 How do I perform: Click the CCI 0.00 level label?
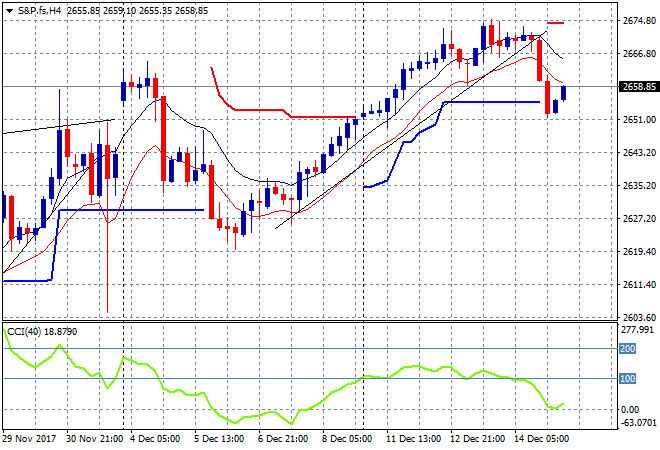click(x=630, y=410)
